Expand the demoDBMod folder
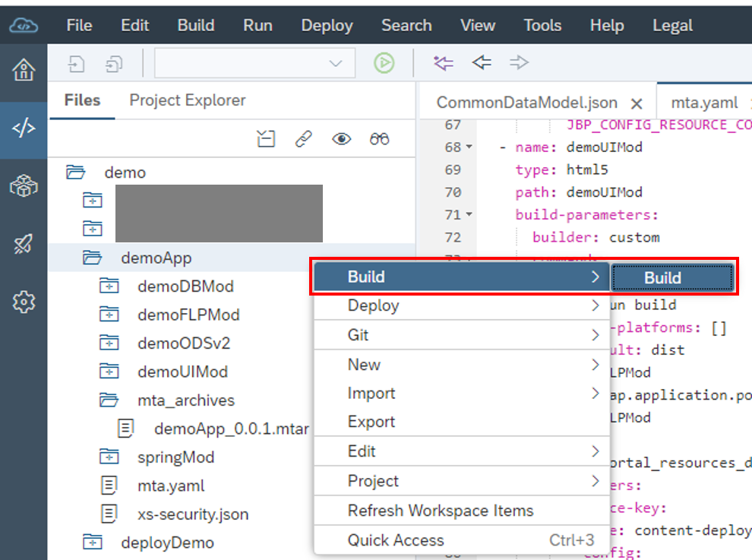Viewport: 752px width, 560px height. click(109, 286)
